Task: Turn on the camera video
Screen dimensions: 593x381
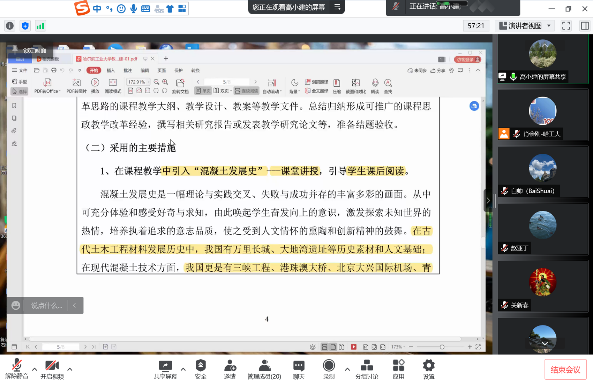Action: click(x=52, y=369)
